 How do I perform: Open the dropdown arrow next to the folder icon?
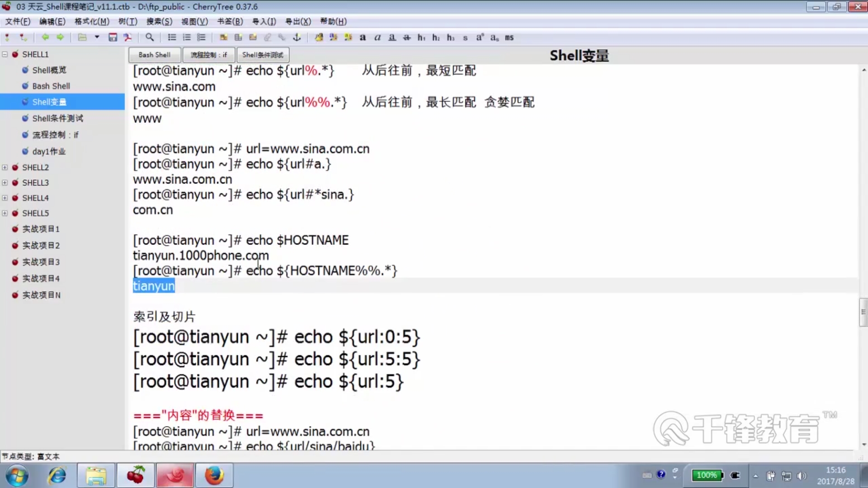[97, 38]
